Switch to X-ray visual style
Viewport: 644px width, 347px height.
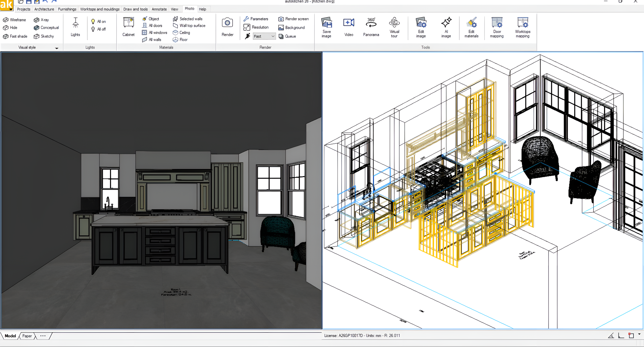click(41, 20)
